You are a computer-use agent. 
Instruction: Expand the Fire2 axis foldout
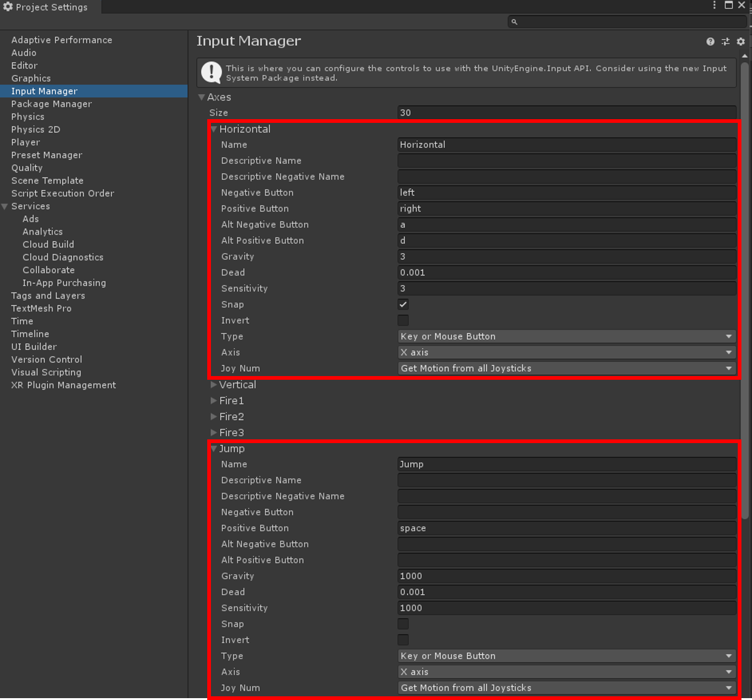tap(213, 416)
